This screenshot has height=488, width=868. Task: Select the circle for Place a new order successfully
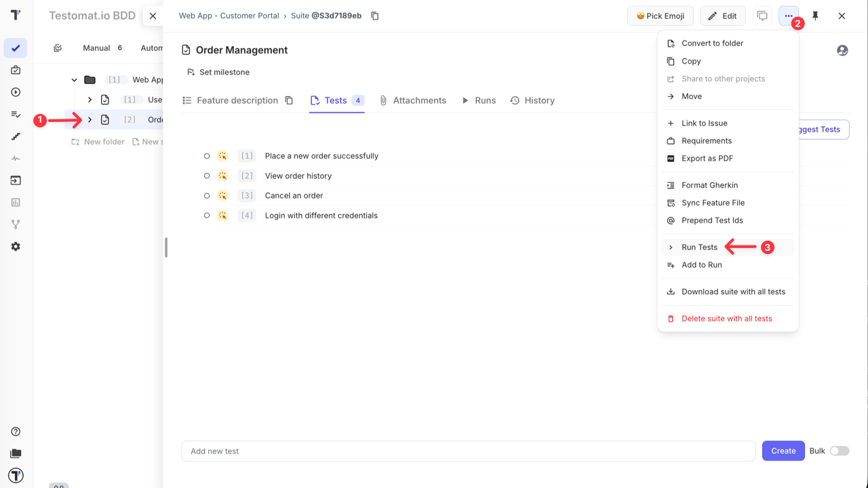[207, 156]
